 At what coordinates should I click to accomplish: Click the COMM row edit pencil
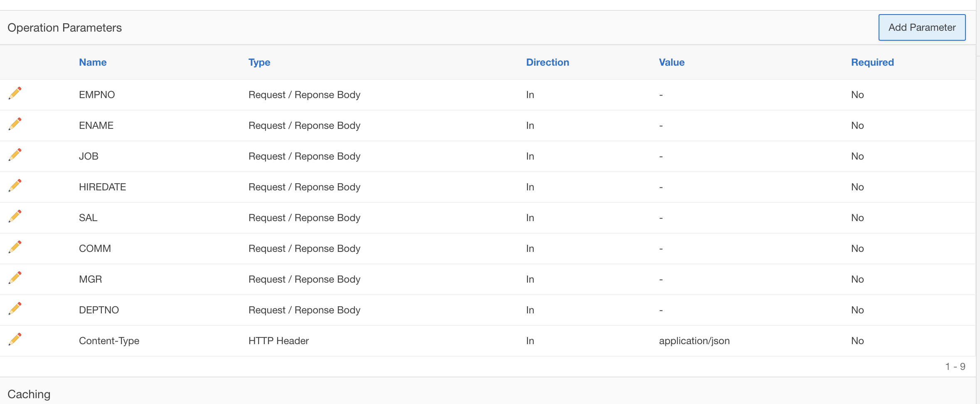[15, 247]
